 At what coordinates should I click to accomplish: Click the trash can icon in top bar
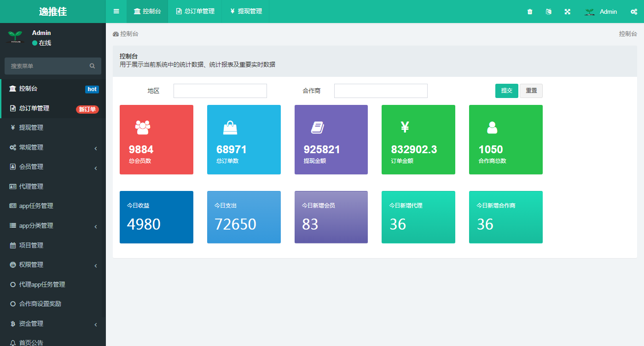click(530, 12)
